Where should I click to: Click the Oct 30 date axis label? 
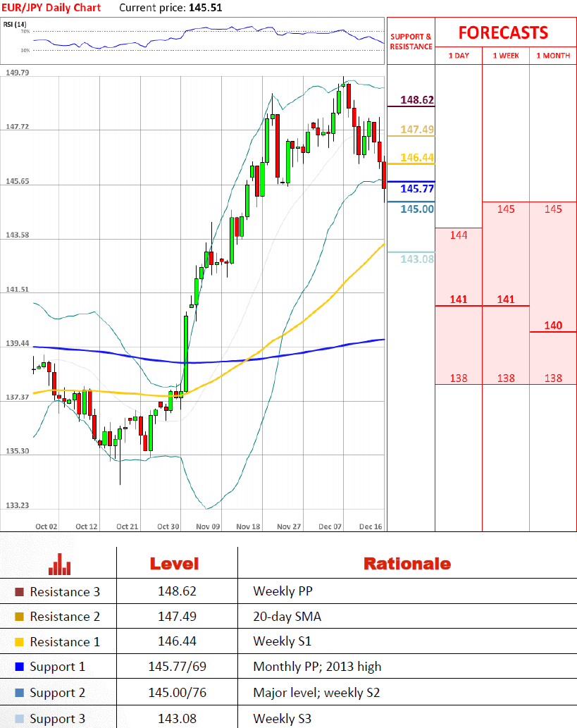(168, 526)
